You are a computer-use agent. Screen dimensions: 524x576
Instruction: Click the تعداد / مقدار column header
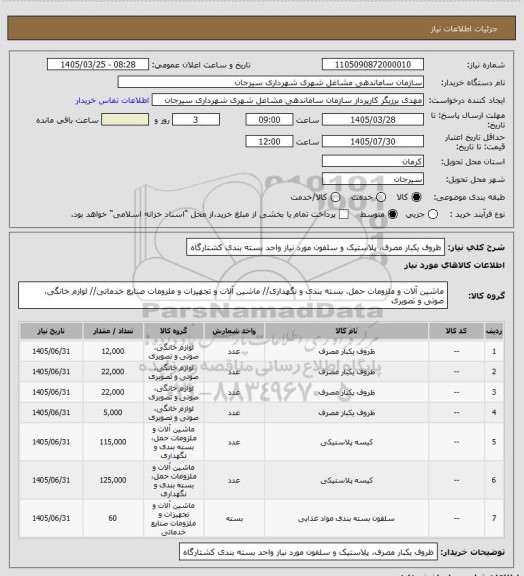tap(113, 331)
